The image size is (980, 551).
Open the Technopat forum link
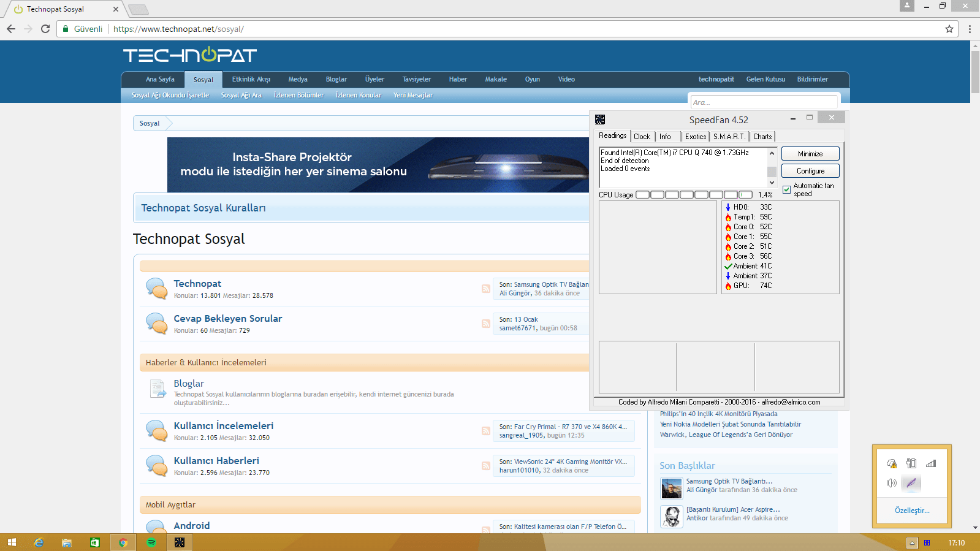pyautogui.click(x=197, y=283)
